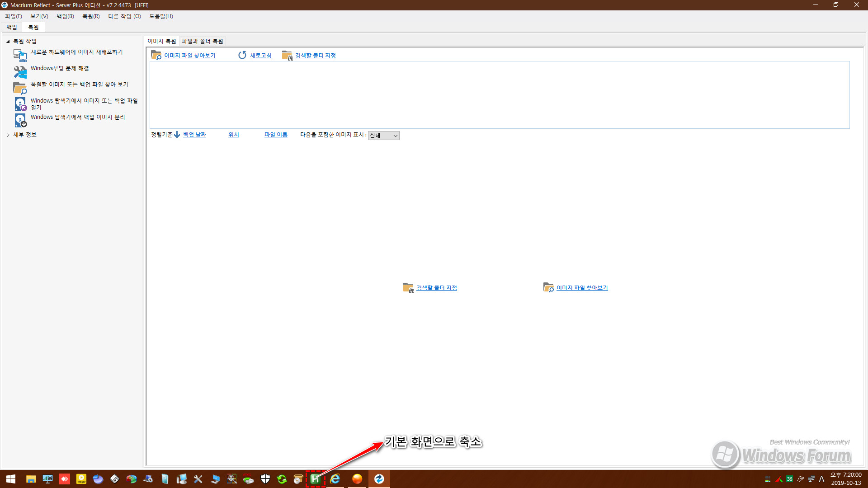Click the IME A language indicator
Screen dimensions: 868x488
822,479
